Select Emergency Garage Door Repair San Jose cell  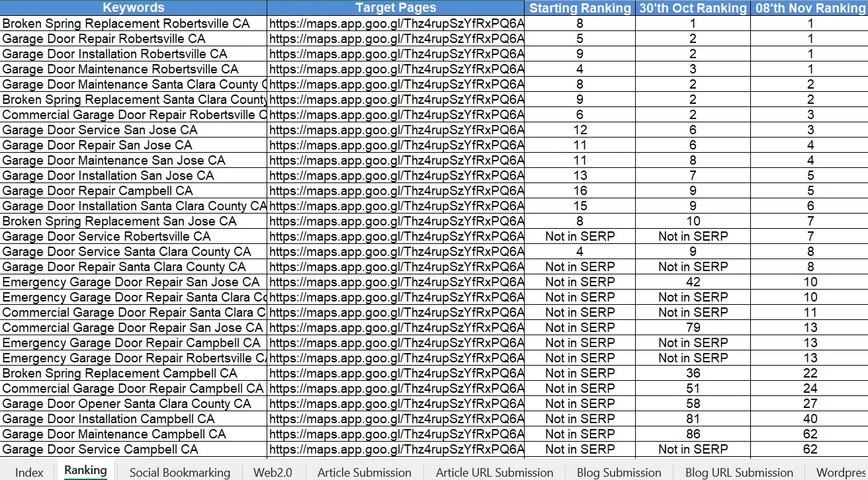(134, 282)
